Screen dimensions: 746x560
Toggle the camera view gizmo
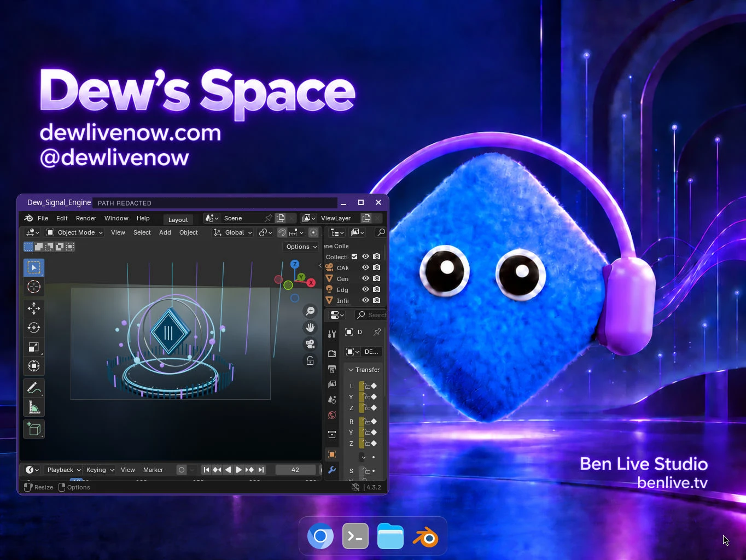(x=310, y=344)
